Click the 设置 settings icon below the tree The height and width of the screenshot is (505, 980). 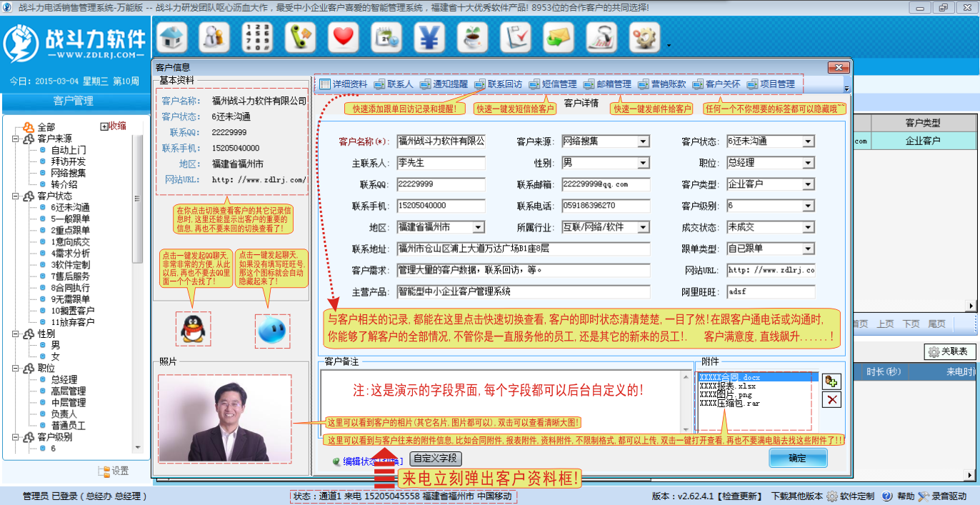point(114,471)
